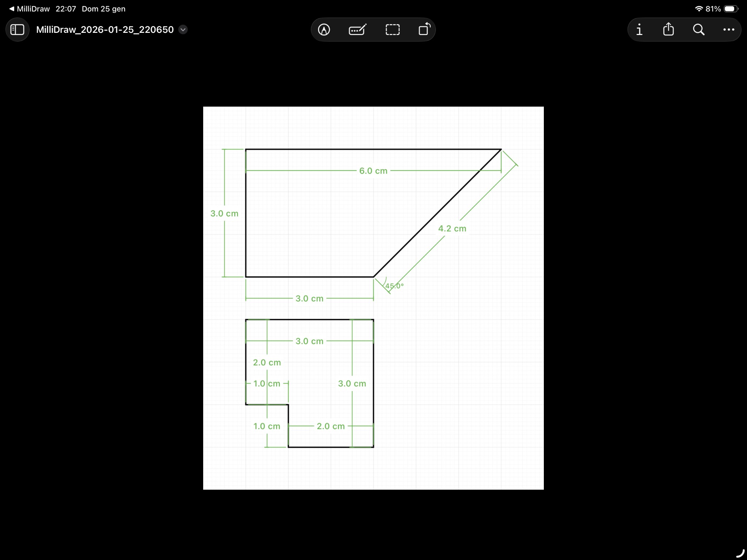This screenshot has width=747, height=560.
Task: Tap the title MilliDraw_2026-01-25_220650 to rename
Action: pyautogui.click(x=105, y=30)
